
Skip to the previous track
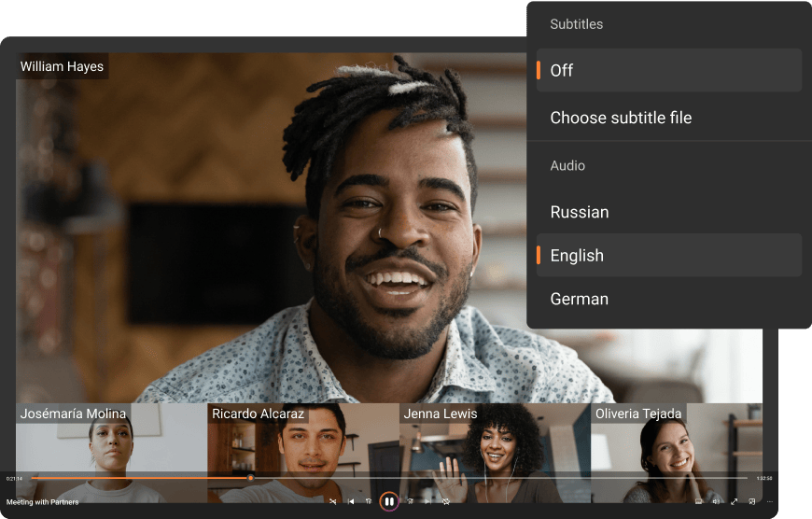[351, 501]
